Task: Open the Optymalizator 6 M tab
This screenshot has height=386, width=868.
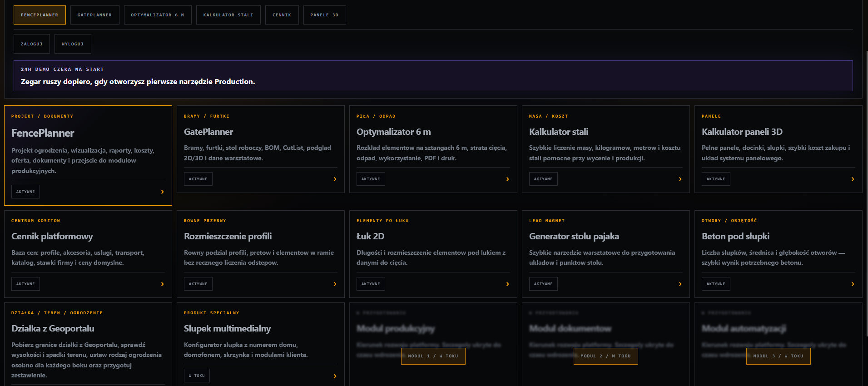Action: pyautogui.click(x=158, y=15)
